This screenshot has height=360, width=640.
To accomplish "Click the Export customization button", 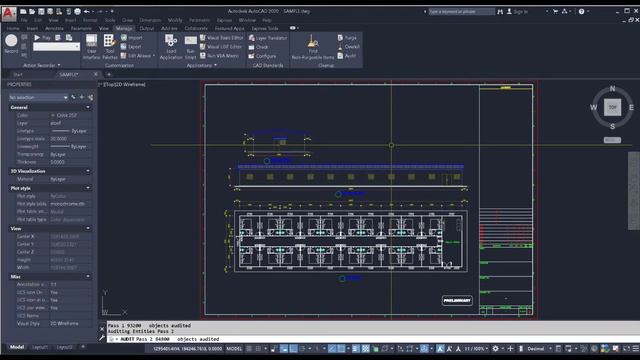I will pos(131,47).
